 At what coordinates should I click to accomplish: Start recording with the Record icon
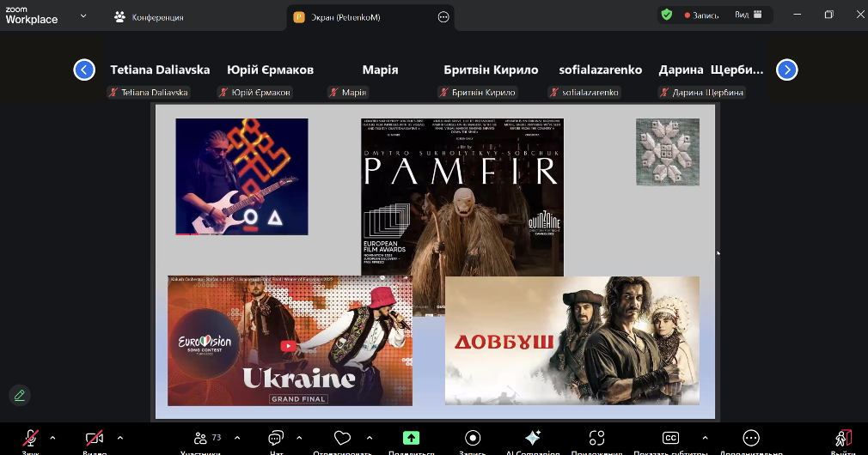[472, 439]
